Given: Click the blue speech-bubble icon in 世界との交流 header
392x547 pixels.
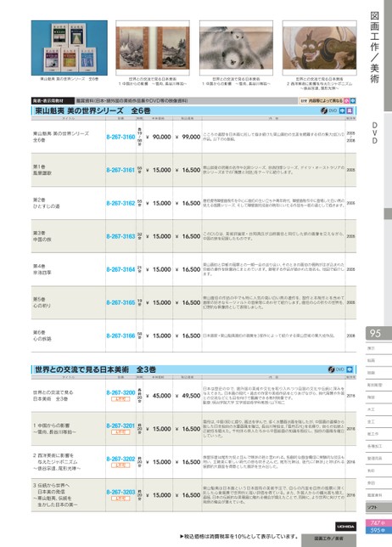Looking at the screenshot, I should (x=350, y=369).
